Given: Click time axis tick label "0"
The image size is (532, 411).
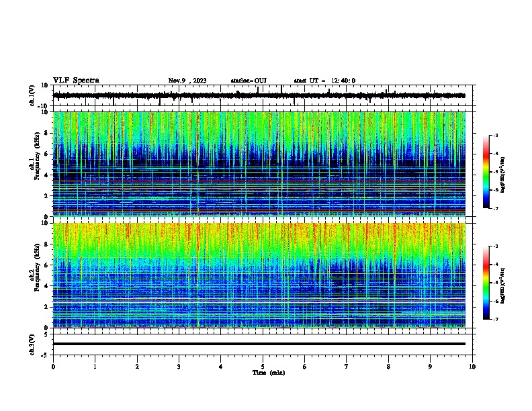Looking at the screenshot, I should (53, 367).
